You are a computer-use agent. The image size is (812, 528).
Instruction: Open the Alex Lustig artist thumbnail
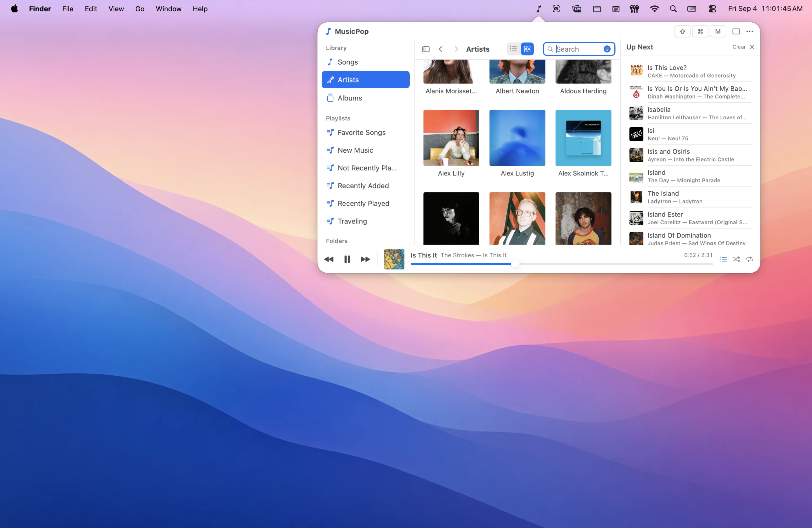point(517,138)
